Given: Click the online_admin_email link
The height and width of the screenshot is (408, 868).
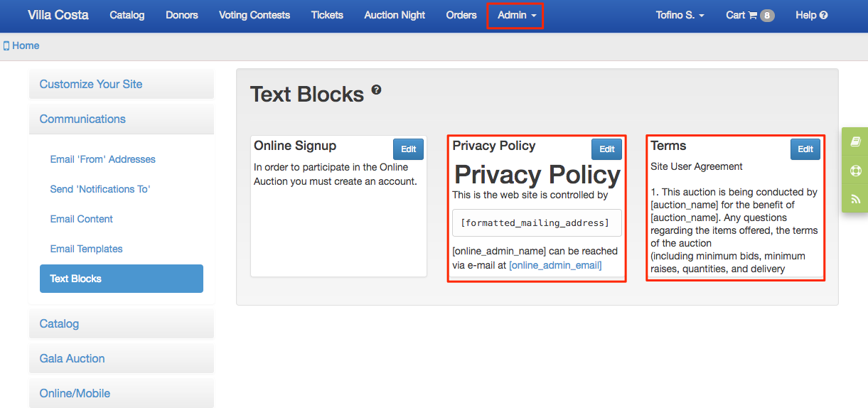Looking at the screenshot, I should click(555, 265).
